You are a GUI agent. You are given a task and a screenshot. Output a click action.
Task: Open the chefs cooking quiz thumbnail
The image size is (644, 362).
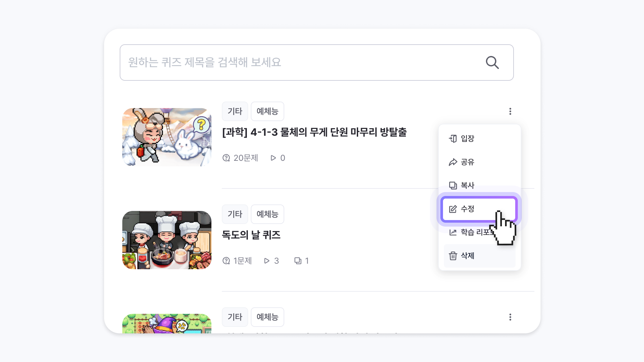[167, 240]
